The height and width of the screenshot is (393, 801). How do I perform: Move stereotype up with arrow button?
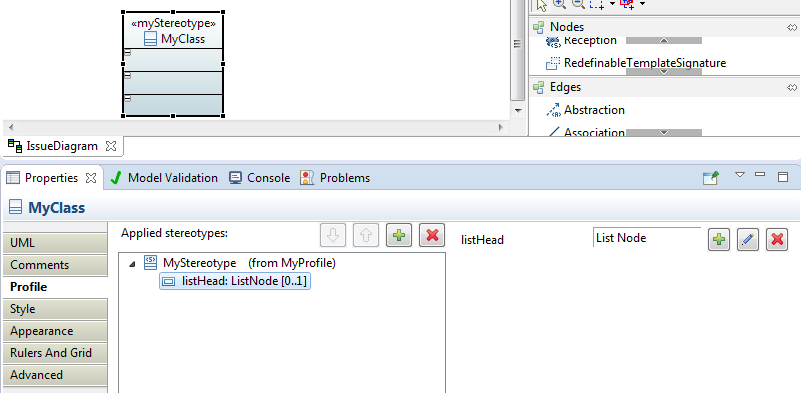(366, 235)
